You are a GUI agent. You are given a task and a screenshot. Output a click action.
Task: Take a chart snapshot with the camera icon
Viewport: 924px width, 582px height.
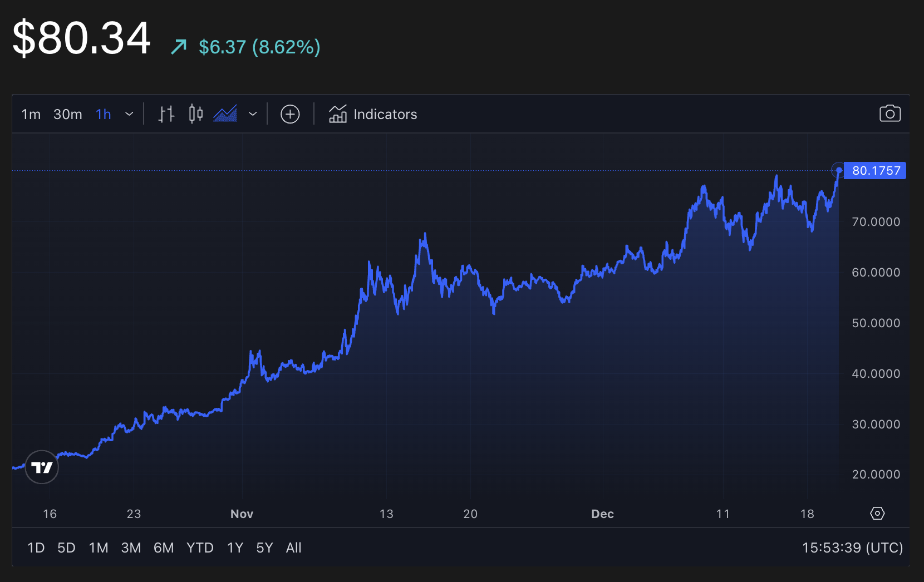pos(889,114)
